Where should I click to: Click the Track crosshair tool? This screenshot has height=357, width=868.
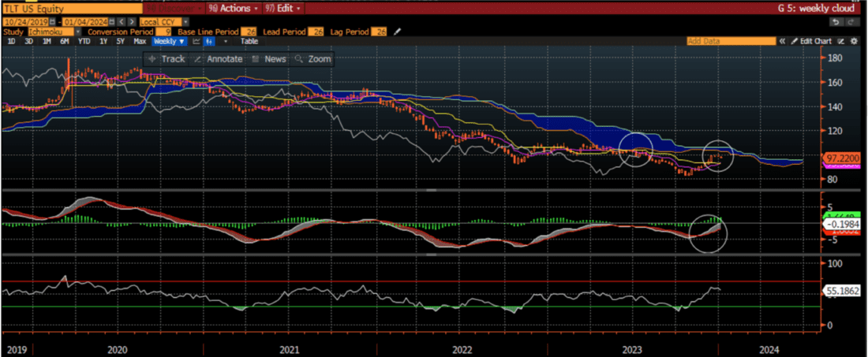[166, 59]
